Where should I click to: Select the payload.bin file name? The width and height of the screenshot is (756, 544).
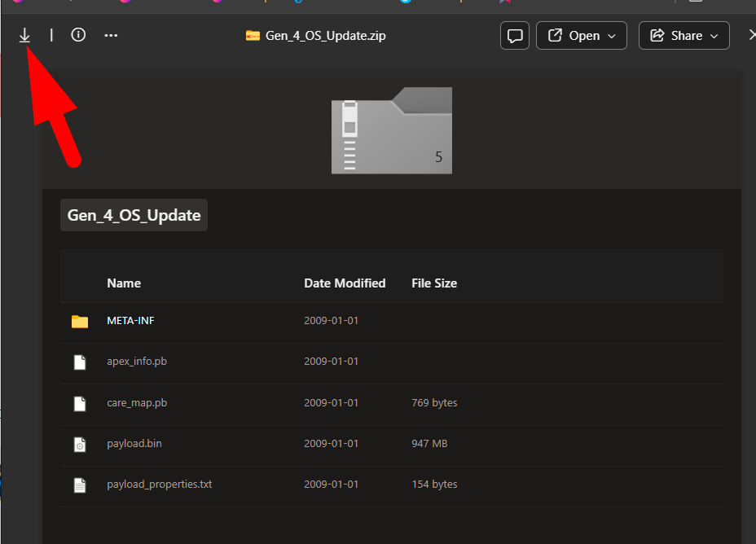[x=134, y=443]
